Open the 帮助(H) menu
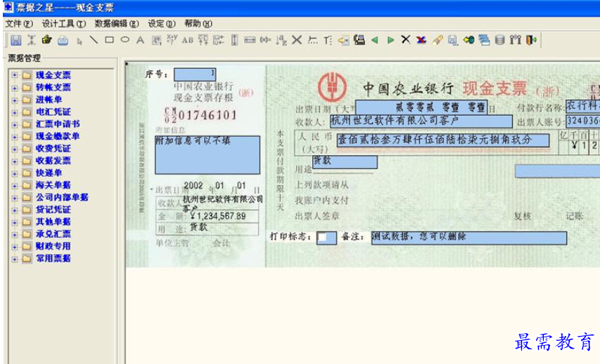Image resolution: width=600 pixels, height=364 pixels. (198, 24)
